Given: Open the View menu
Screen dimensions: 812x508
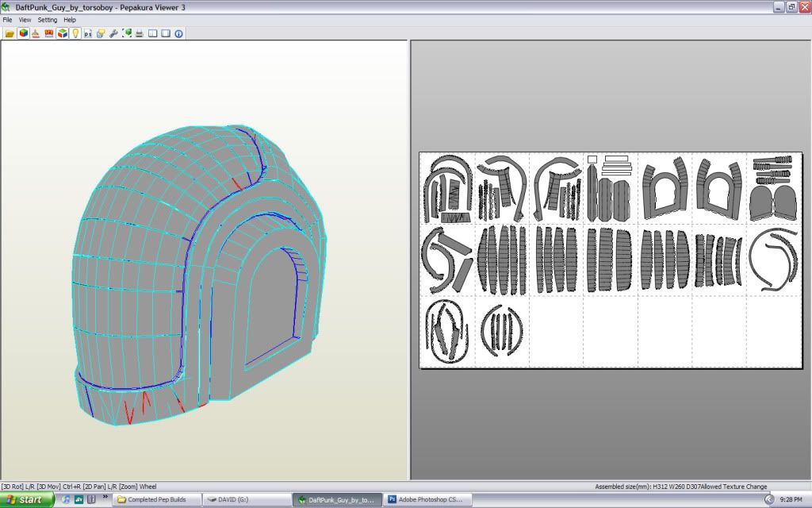Looking at the screenshot, I should tap(25, 20).
